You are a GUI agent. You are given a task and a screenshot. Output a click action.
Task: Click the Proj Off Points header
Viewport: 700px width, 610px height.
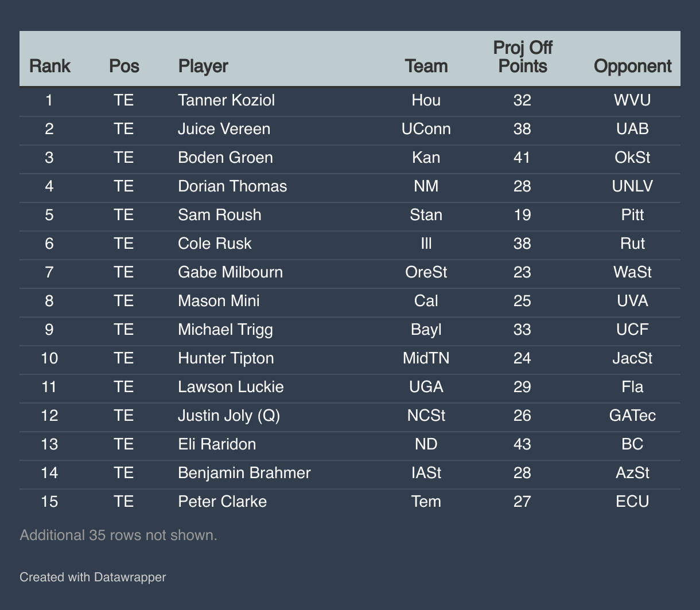tap(523, 57)
